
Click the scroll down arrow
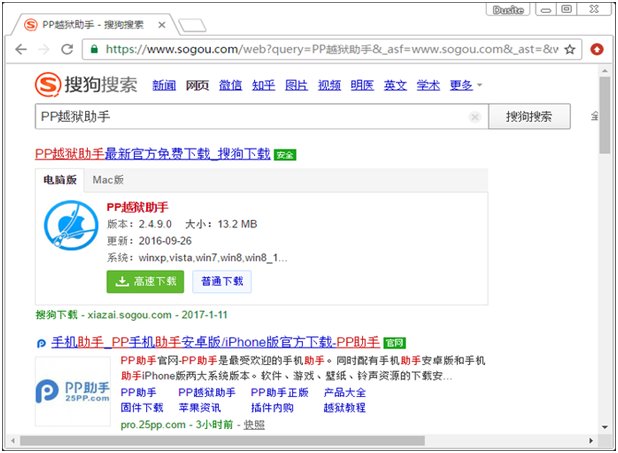point(605,427)
